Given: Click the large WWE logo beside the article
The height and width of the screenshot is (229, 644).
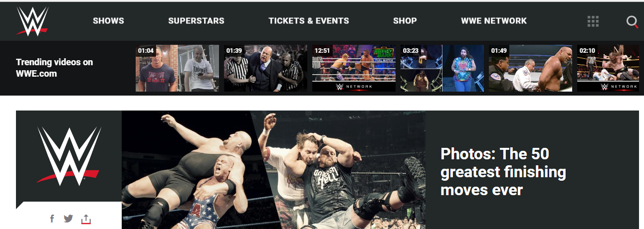Looking at the screenshot, I should 69,156.
